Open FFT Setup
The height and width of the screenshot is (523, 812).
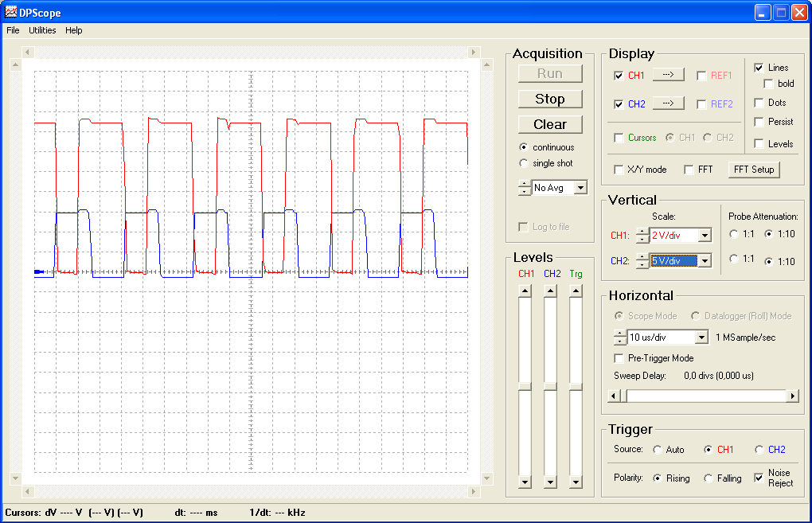tap(753, 170)
